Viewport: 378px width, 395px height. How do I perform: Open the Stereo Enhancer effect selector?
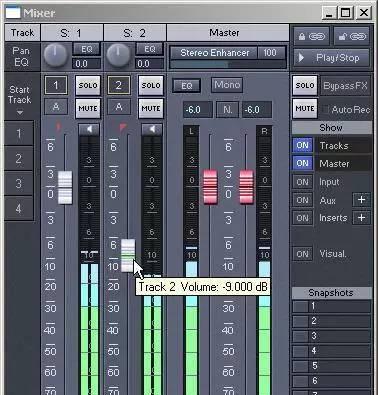(x=214, y=53)
